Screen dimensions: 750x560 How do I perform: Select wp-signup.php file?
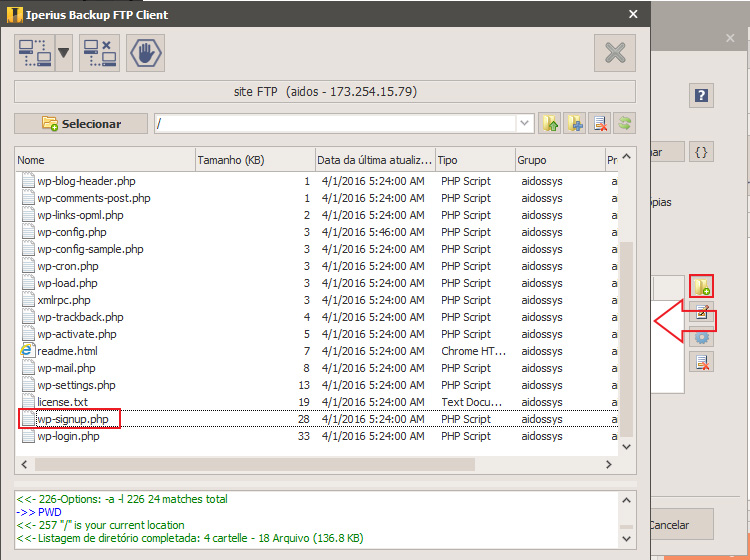point(73,419)
